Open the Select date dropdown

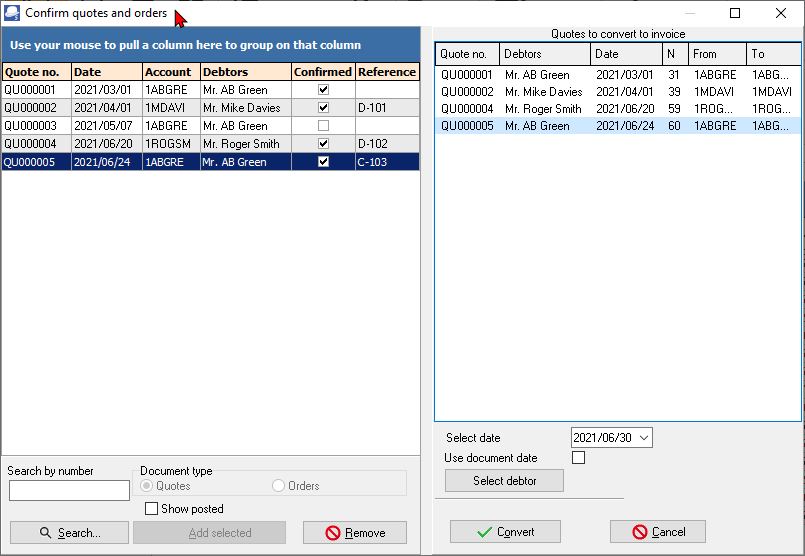click(643, 438)
